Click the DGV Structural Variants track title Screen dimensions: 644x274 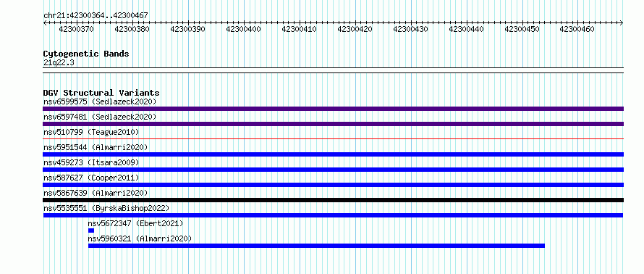[x=101, y=93]
